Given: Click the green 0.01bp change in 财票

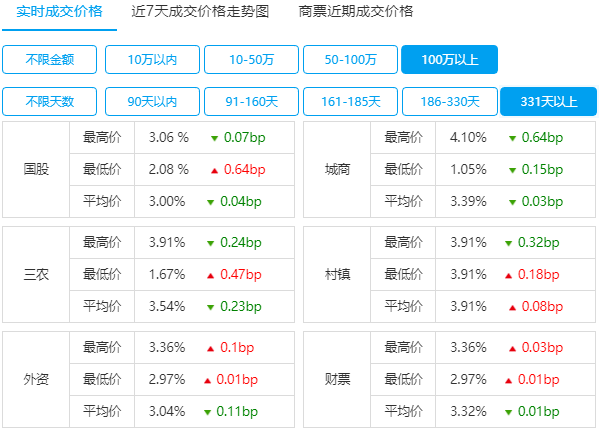Looking at the screenshot, I should [538, 411].
